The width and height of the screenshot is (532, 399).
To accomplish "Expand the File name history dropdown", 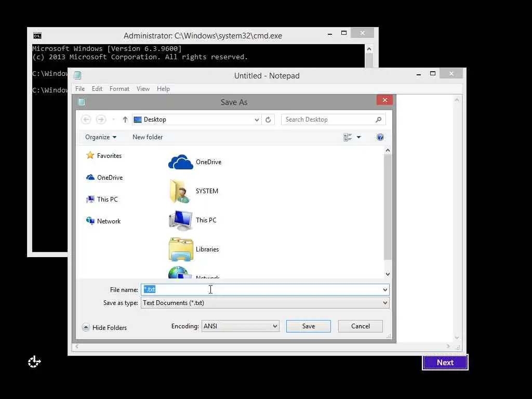I will point(385,289).
